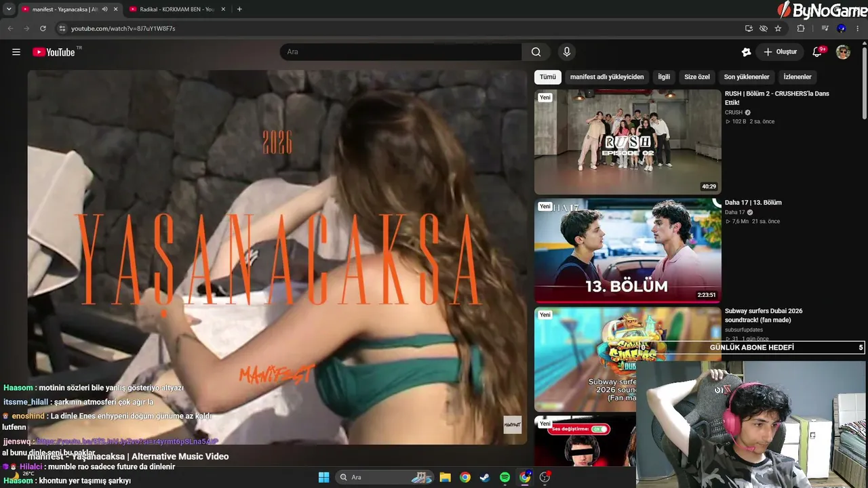Close the manifest - Yaşanacaksa tab
This screenshot has width=868, height=488.
(x=116, y=9)
